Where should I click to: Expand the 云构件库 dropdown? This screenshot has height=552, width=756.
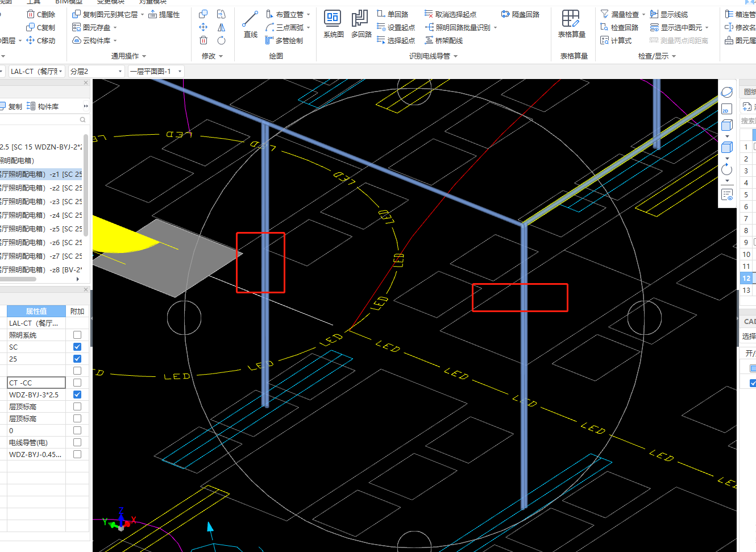click(115, 41)
